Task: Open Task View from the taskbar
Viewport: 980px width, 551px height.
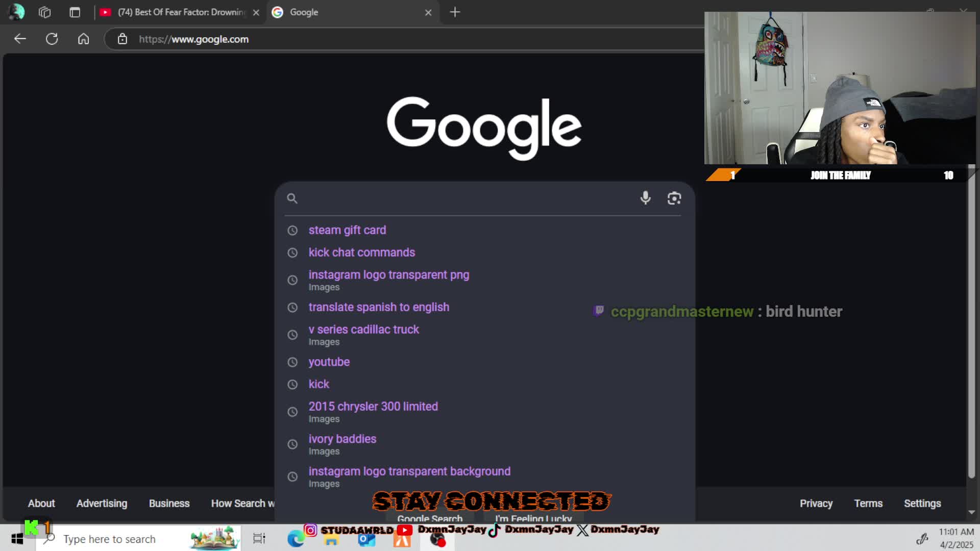Action: pos(259,539)
